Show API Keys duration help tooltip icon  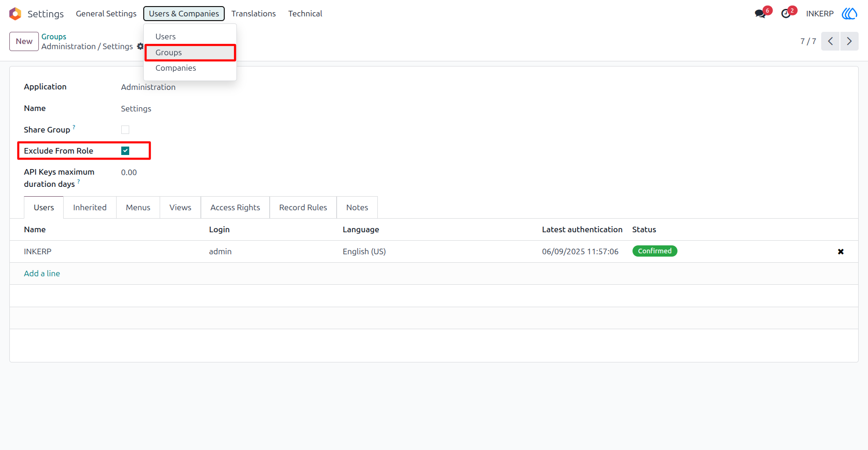[x=79, y=181]
